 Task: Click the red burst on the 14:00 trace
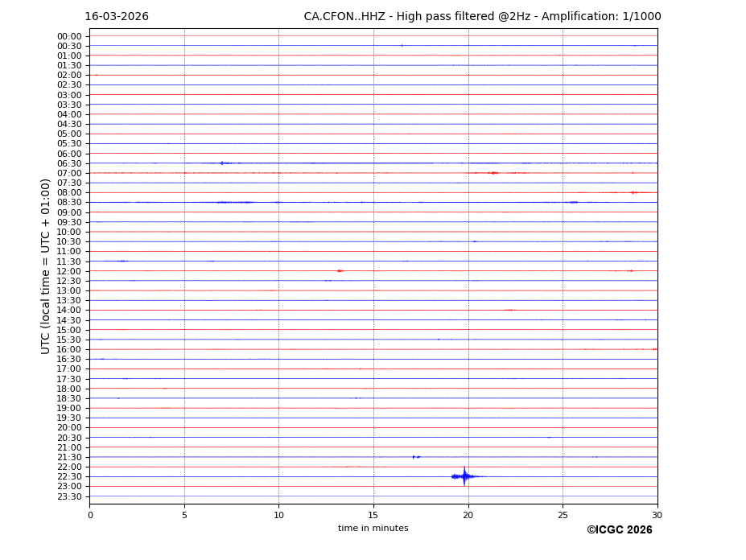[509, 310]
